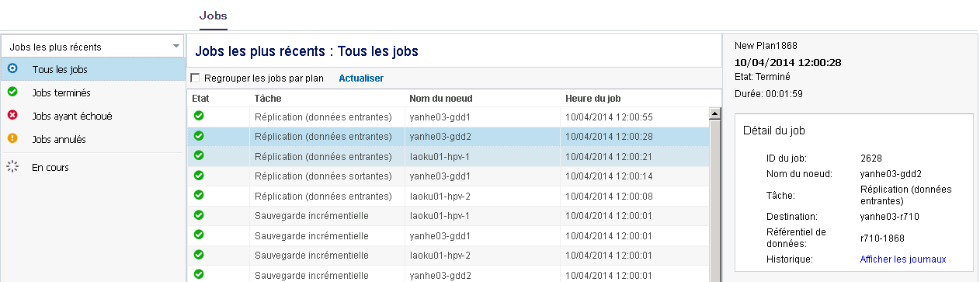This screenshot has height=282, width=980.
Task: Open 'Afficher les journaux' link
Action: pyautogui.click(x=903, y=259)
